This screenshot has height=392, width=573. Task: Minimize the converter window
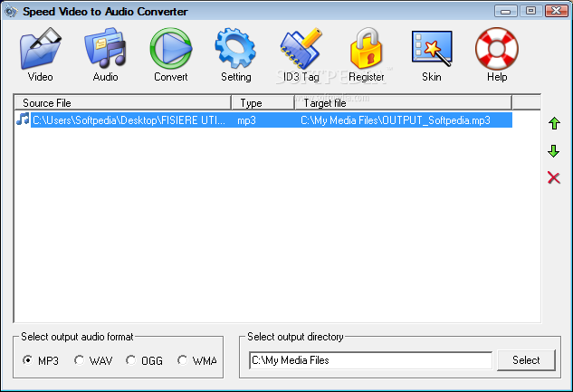pos(506,11)
